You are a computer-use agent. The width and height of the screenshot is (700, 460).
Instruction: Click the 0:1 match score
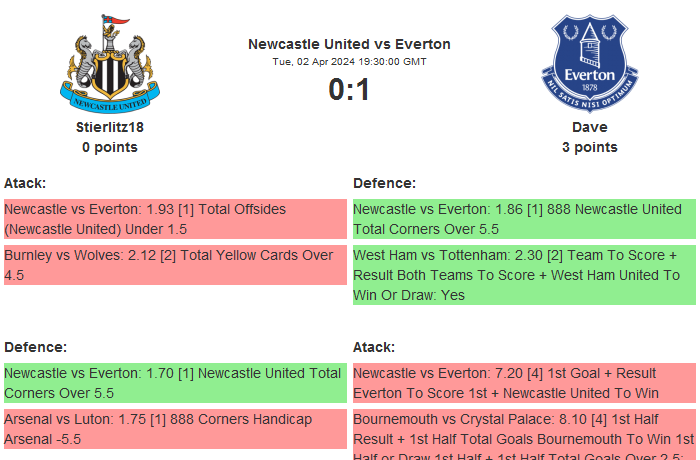(x=349, y=90)
